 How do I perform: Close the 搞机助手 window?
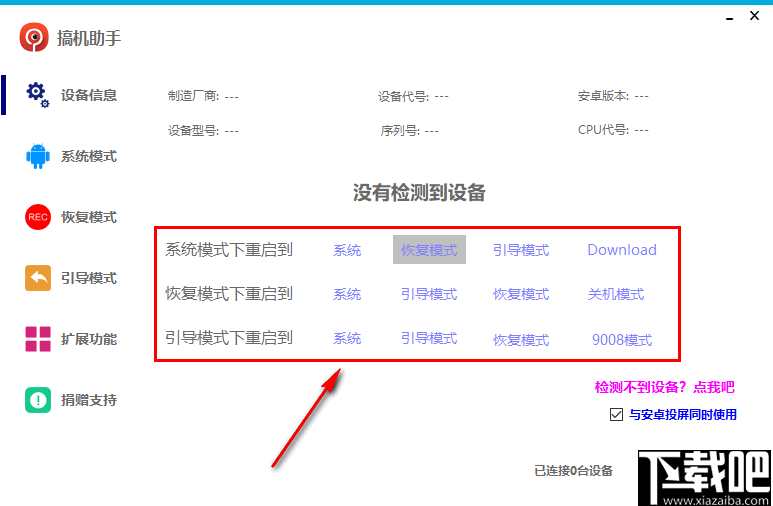click(754, 16)
